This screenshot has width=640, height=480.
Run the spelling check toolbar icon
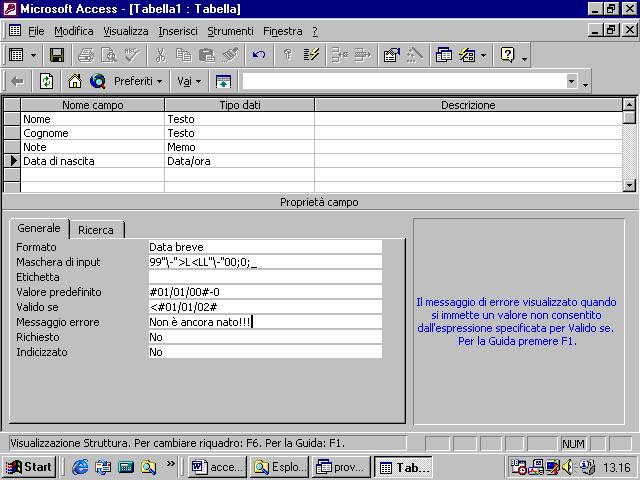132,55
